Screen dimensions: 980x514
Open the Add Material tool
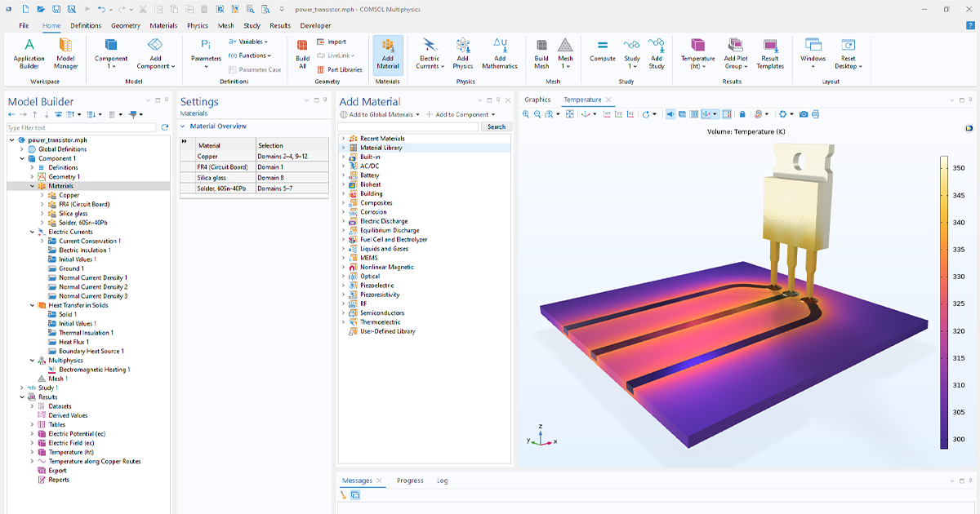point(387,54)
